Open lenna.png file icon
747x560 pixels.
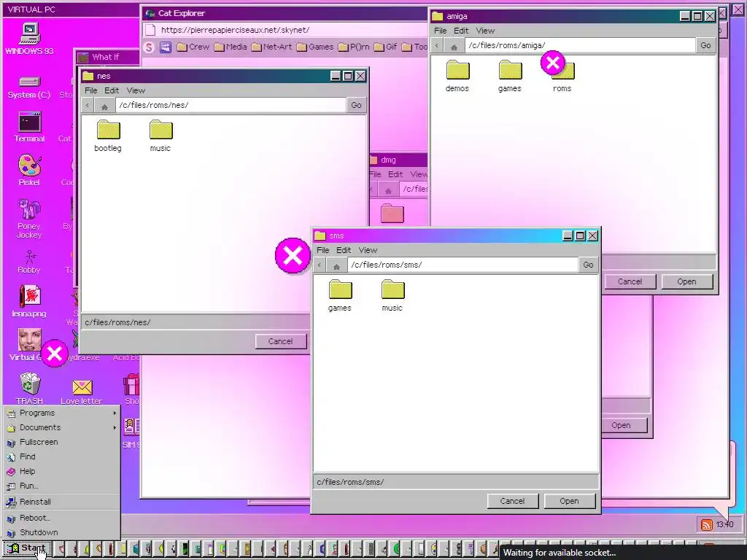tap(29, 301)
